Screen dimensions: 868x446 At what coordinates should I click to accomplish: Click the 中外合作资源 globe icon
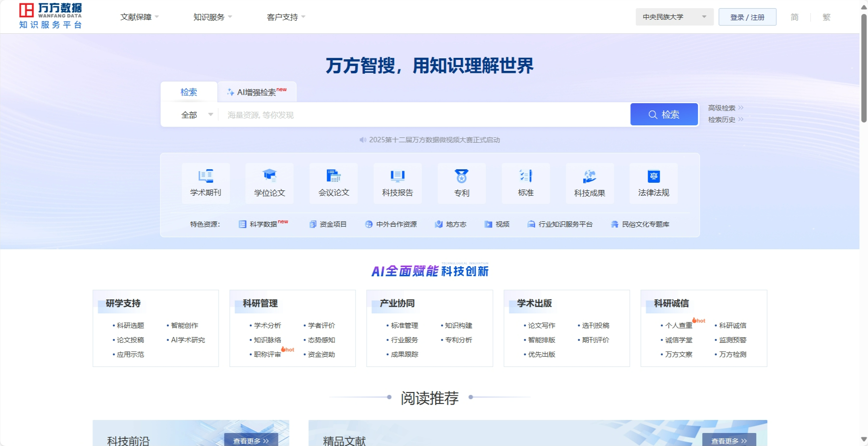(x=369, y=224)
